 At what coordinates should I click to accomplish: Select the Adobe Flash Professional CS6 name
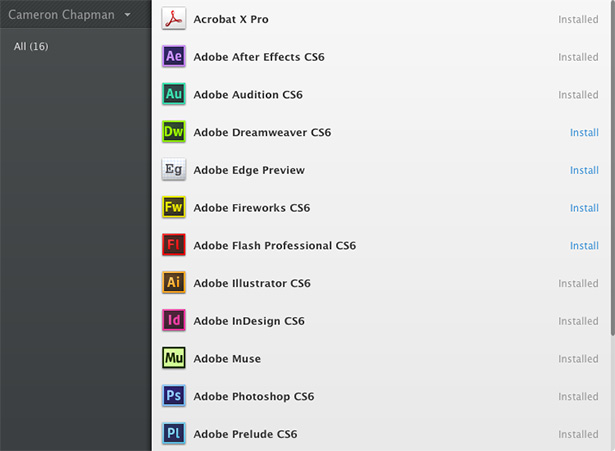pyautogui.click(x=275, y=246)
